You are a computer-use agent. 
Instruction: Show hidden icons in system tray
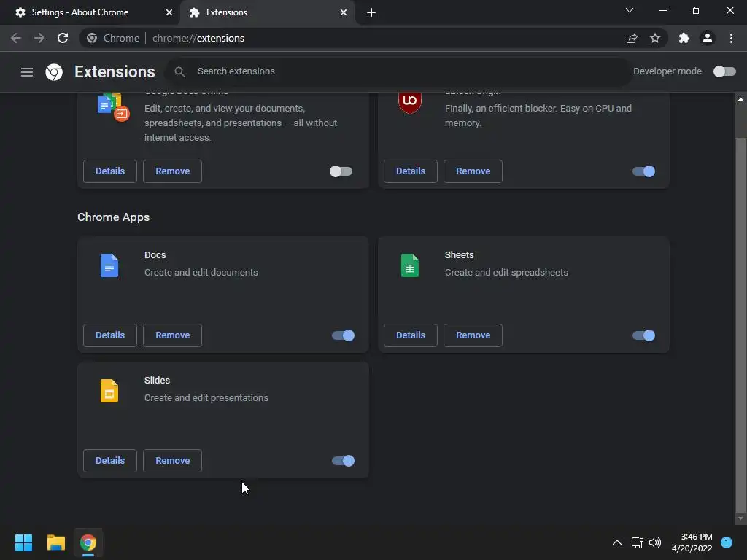617,542
